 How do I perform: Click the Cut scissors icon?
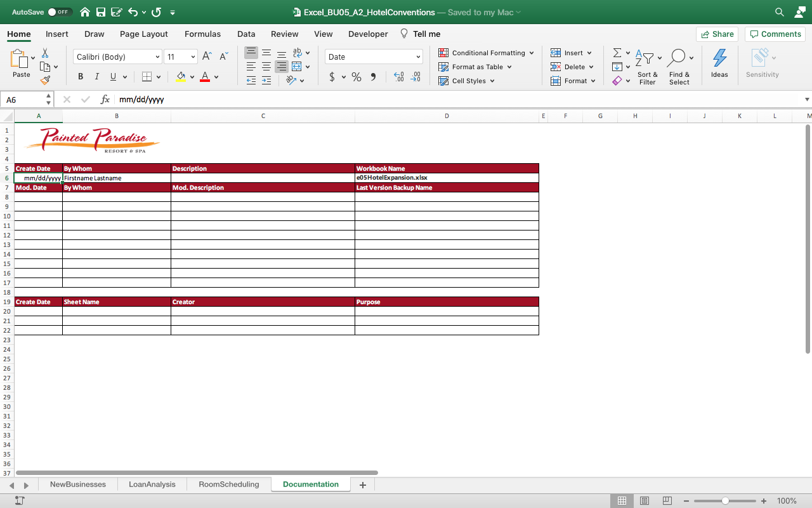pyautogui.click(x=45, y=53)
